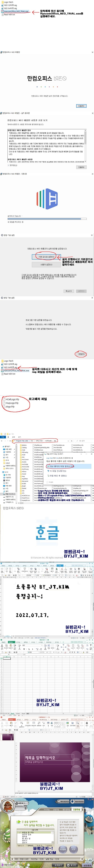This screenshot has width=94, height=868.
Task: Open Read ME!!!.txt in the top file list
Action: 9,15
